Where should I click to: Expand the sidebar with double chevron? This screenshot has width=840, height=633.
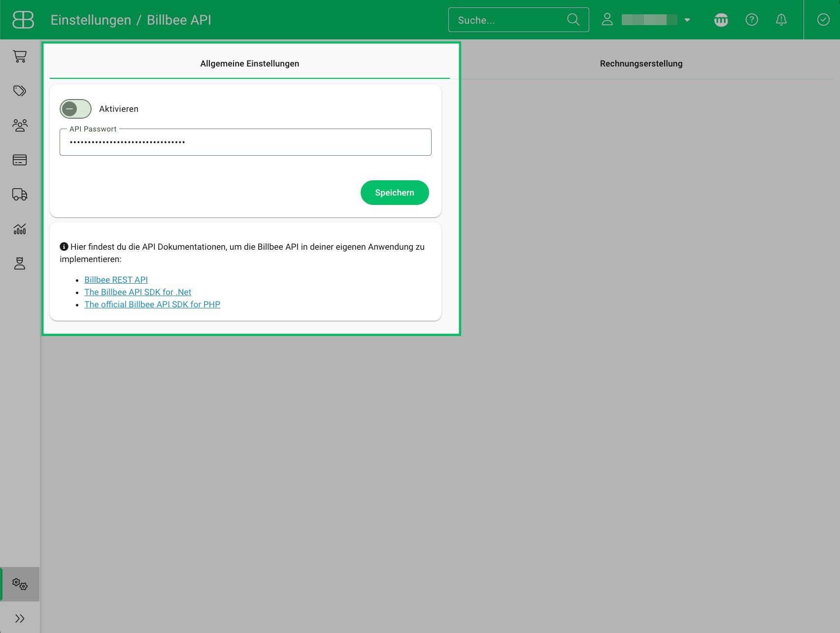click(x=20, y=618)
